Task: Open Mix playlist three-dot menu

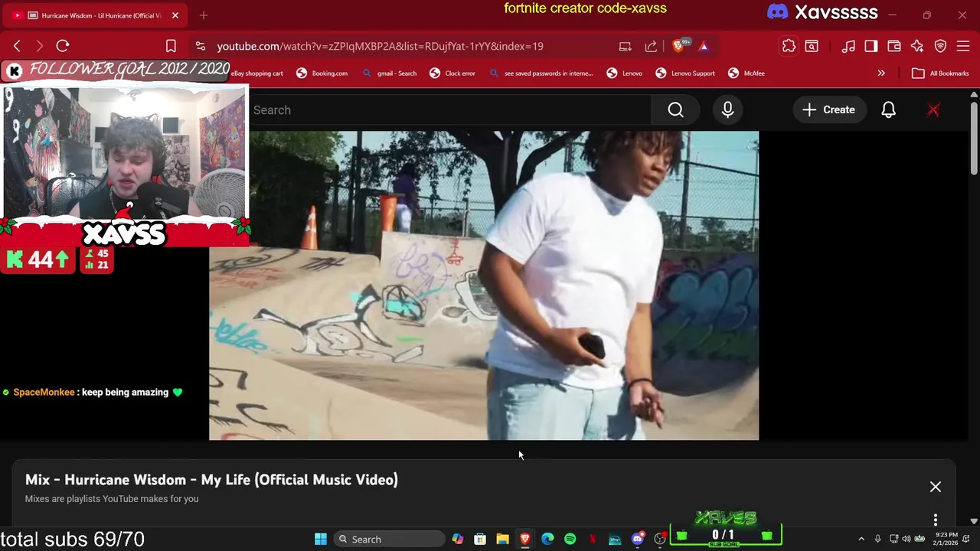Action: pyautogui.click(x=936, y=520)
